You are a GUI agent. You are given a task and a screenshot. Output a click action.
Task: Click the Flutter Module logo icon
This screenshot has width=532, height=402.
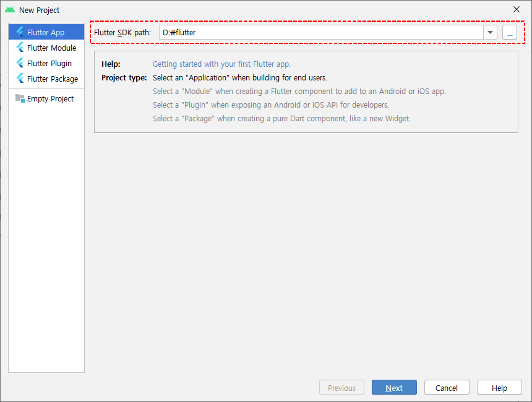(x=20, y=48)
